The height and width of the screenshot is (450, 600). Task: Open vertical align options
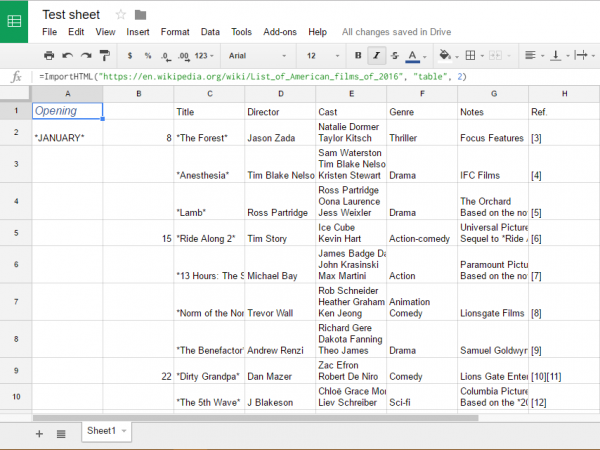[x=556, y=56]
